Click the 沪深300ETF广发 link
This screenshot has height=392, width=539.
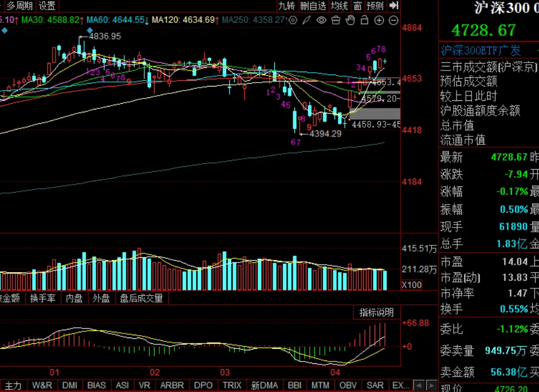coord(481,50)
